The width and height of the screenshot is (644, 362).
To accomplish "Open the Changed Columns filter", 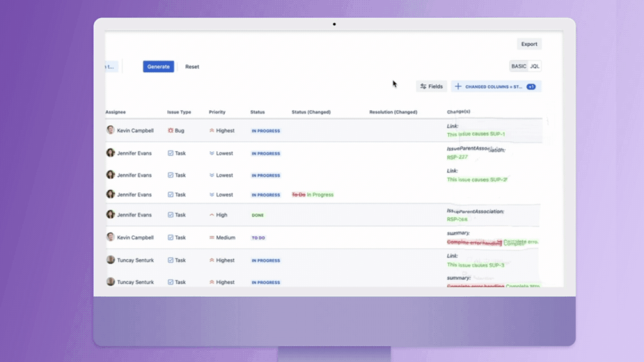I will coord(496,86).
